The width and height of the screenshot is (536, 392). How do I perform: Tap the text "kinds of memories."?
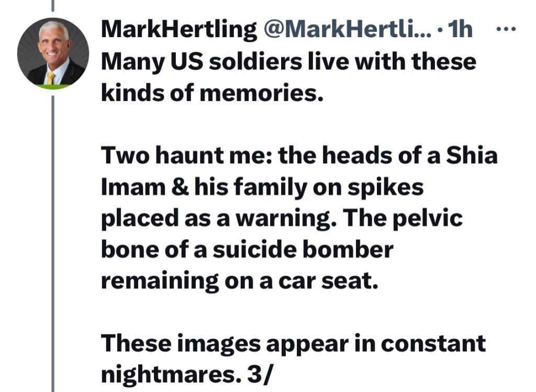pyautogui.click(x=212, y=93)
